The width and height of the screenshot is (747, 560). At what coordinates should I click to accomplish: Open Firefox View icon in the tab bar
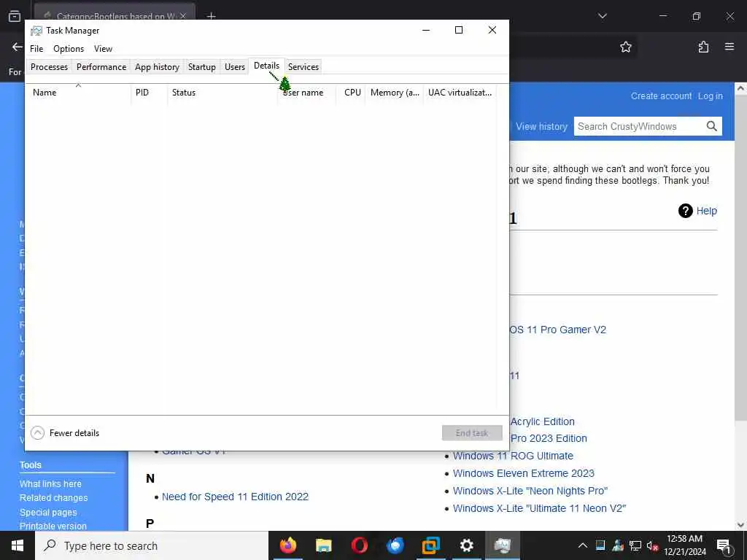pos(15,16)
